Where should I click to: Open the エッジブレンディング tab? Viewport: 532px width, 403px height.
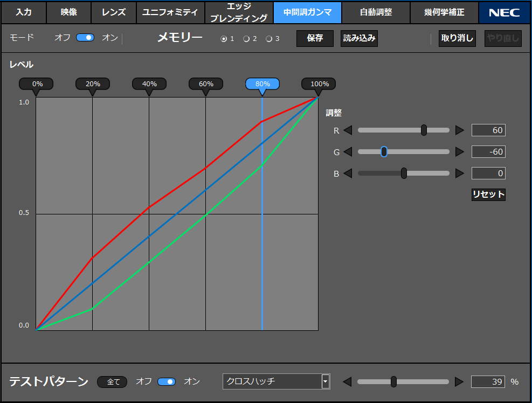point(239,12)
